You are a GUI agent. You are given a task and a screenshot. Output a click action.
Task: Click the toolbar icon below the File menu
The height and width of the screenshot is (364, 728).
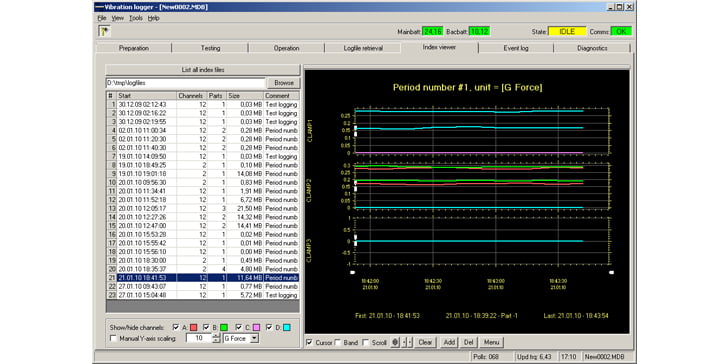coord(104,32)
